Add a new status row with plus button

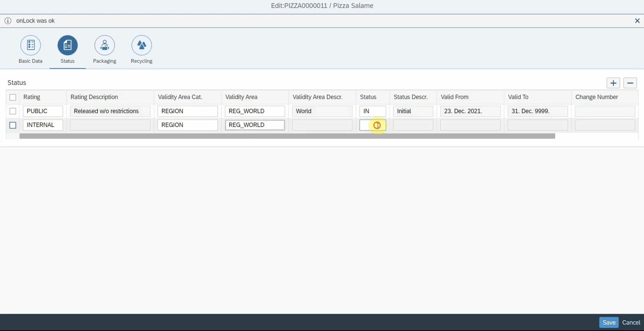613,83
